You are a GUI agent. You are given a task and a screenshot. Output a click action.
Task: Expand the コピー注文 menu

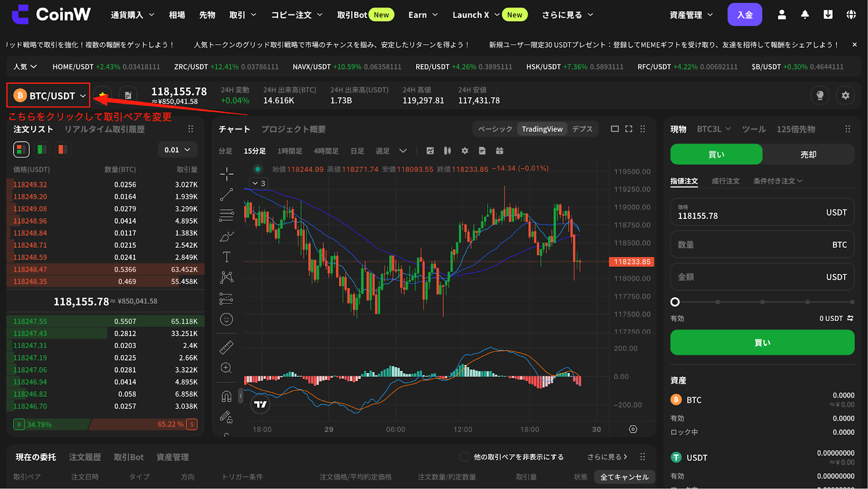click(297, 15)
